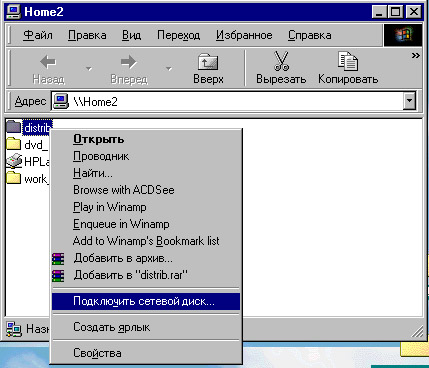Choose Play in Winamp
The width and height of the screenshot is (429, 368).
(146, 207)
